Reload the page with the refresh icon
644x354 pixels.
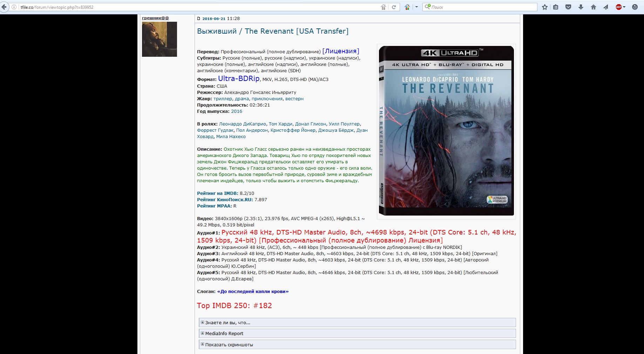pos(394,7)
